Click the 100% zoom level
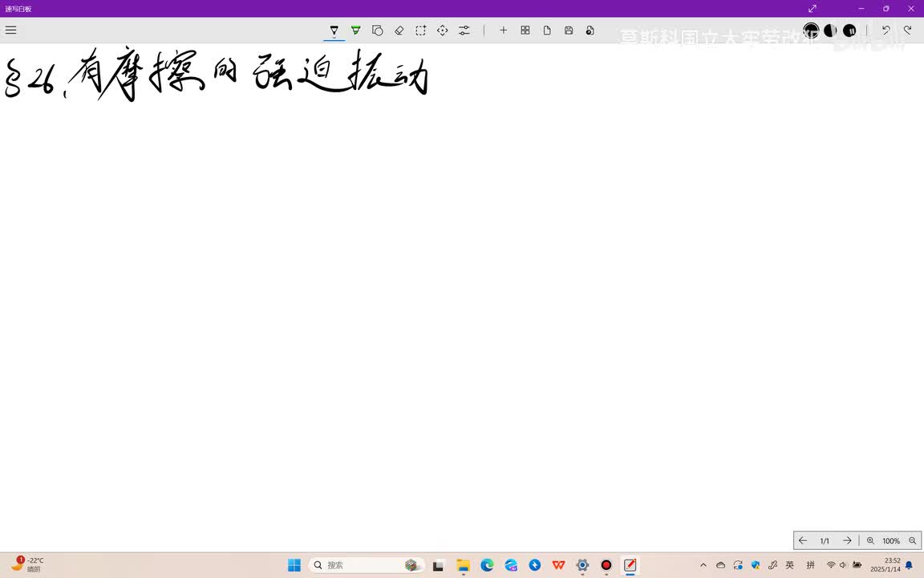Viewport: 924px width, 578px height. [x=891, y=541]
